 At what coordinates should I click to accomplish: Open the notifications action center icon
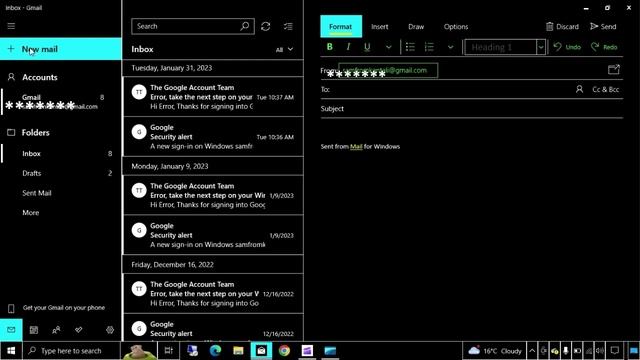(615, 351)
